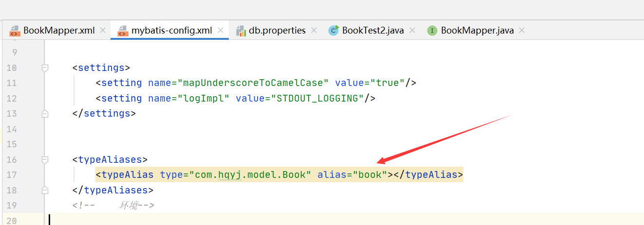Screen dimensions: 644x225
Task: Close the BookTest2.java tab
Action: pos(412,30)
